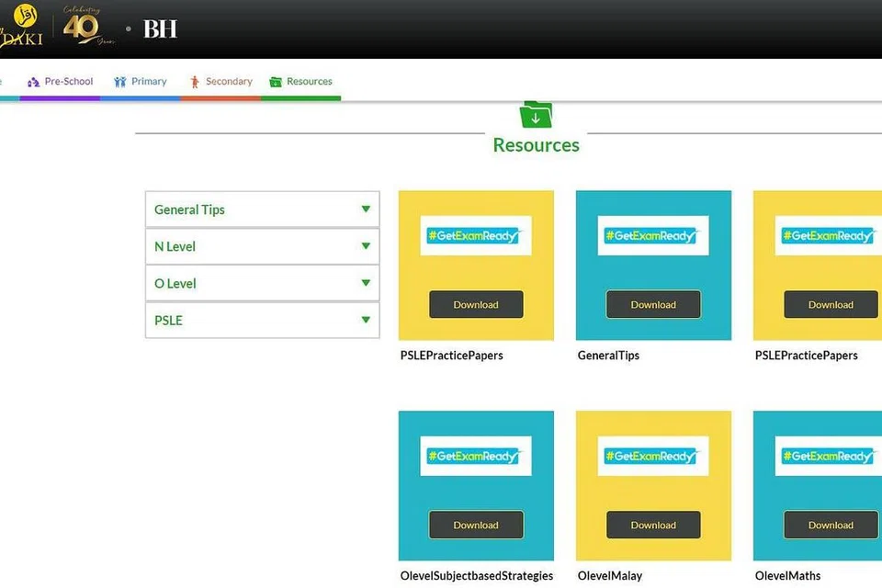Switch to the Primary tab
Image resolution: width=882 pixels, height=588 pixels.
click(149, 82)
